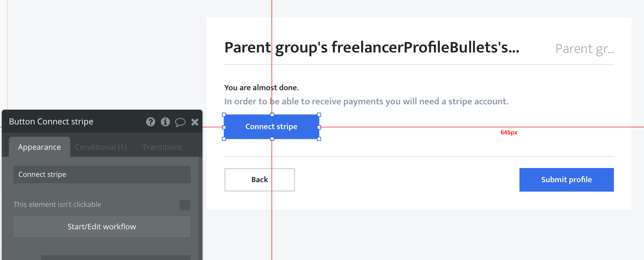Viewport: 644px width, 260px height.
Task: Click the Connect stripe caption text field
Action: click(102, 175)
